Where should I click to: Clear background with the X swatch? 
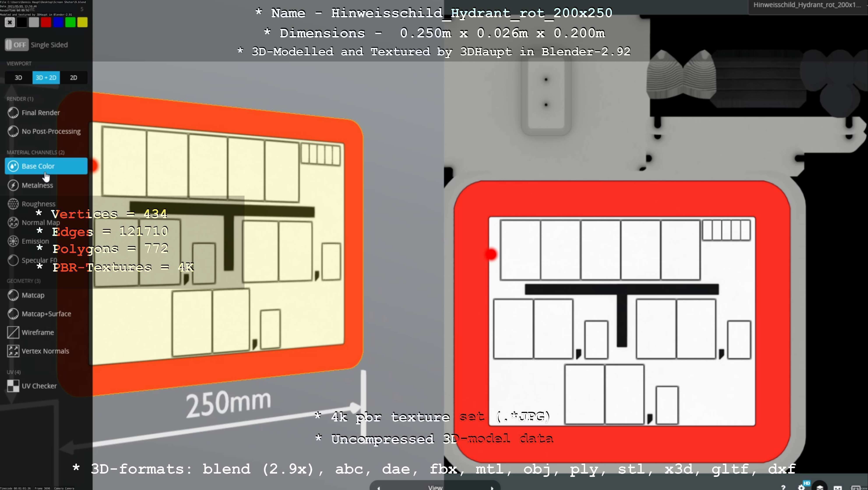click(10, 23)
